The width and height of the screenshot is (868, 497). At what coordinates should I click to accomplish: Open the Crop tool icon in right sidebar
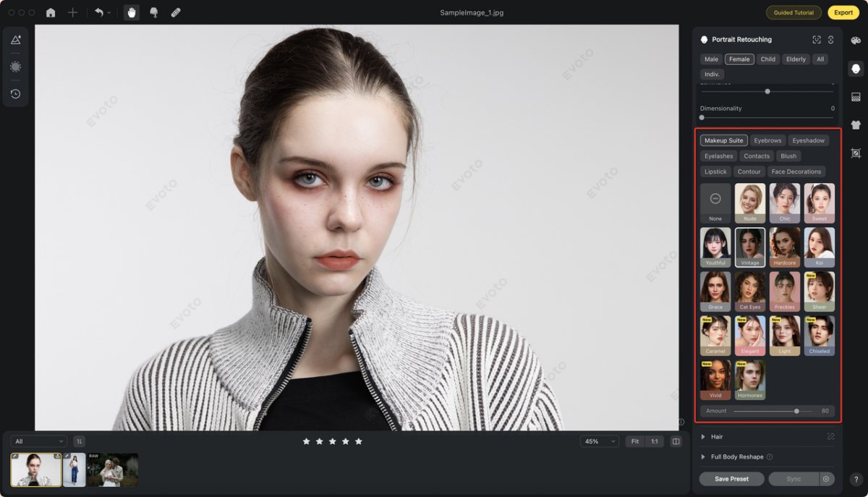click(856, 153)
